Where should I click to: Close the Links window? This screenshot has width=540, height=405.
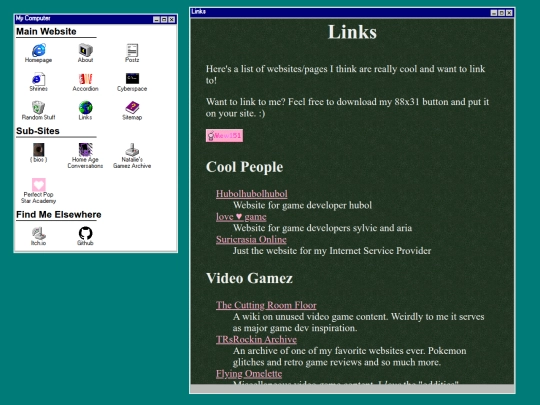(x=509, y=13)
